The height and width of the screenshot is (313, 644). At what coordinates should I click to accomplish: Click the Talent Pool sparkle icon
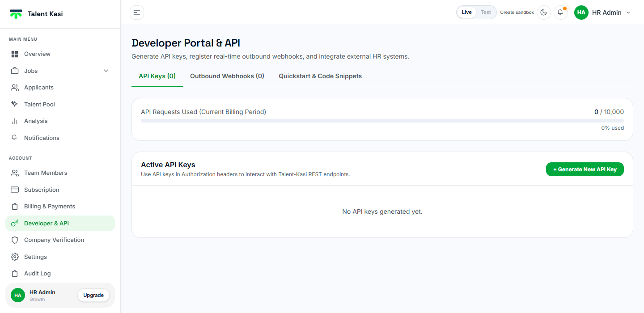pos(15,104)
